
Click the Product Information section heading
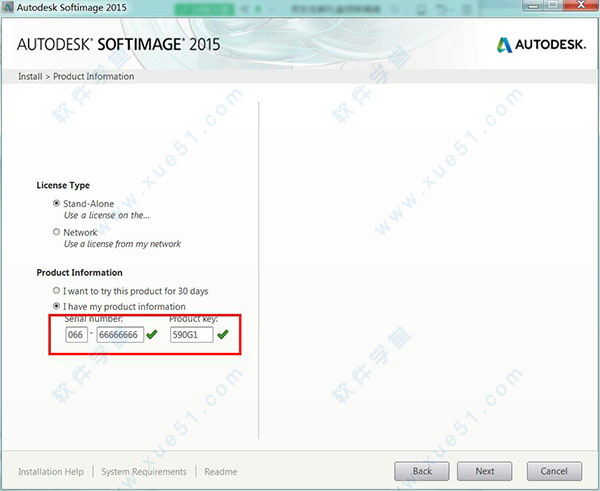pyautogui.click(x=80, y=272)
